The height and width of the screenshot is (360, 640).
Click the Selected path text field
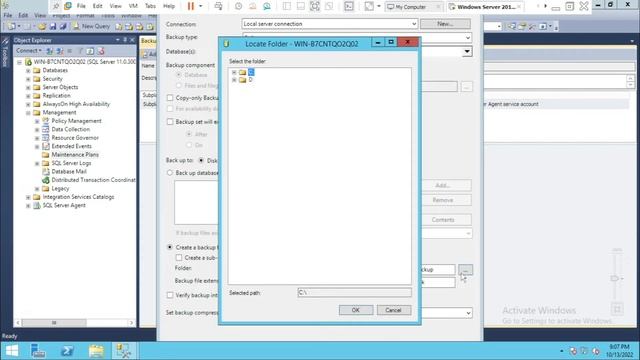[354, 293]
